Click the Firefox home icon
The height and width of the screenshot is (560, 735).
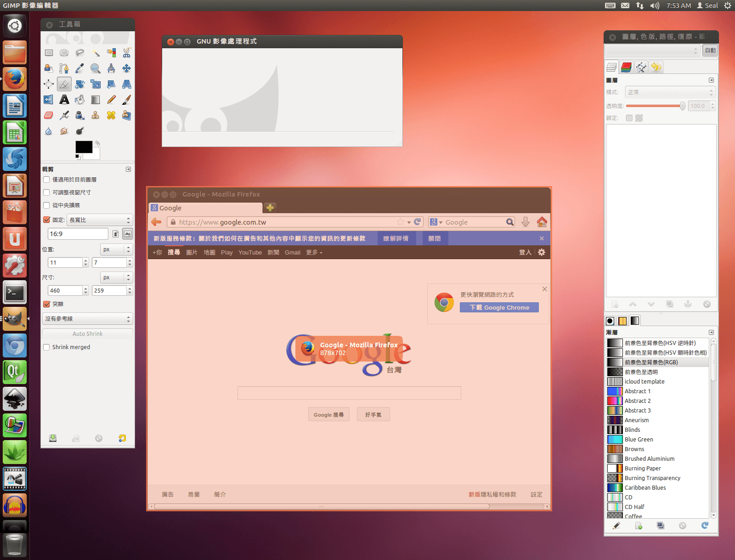pos(542,222)
